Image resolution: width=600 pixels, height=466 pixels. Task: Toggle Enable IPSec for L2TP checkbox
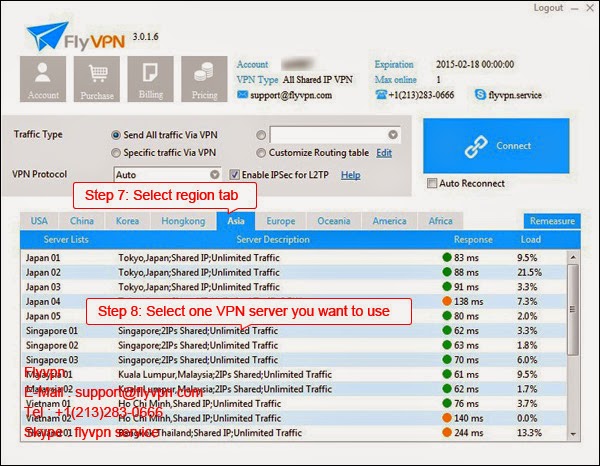coord(234,175)
